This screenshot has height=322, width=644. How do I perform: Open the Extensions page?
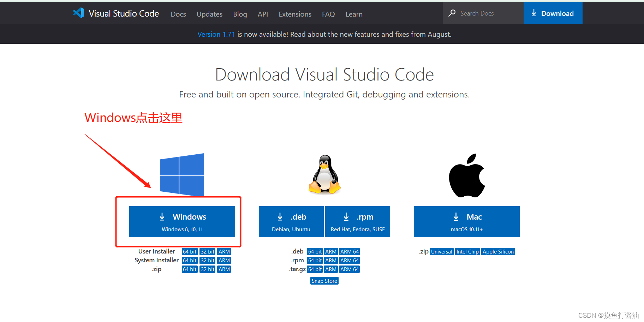tap(295, 14)
